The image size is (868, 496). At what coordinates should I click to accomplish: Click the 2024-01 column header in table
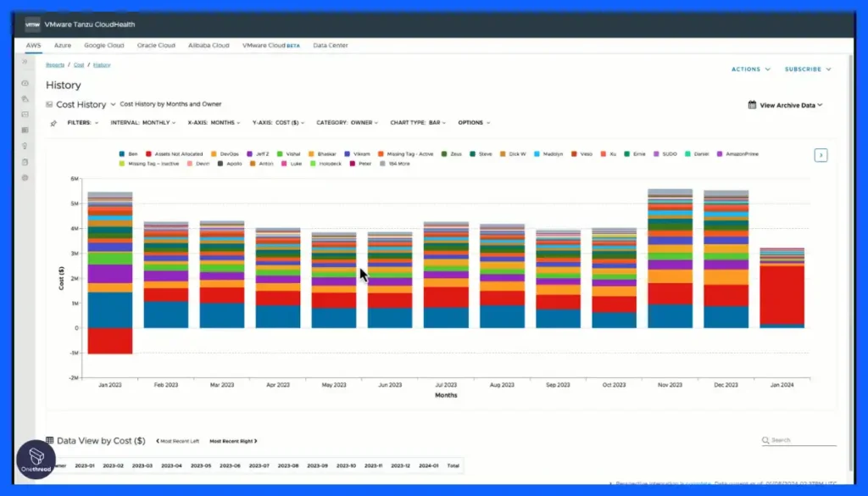428,465
